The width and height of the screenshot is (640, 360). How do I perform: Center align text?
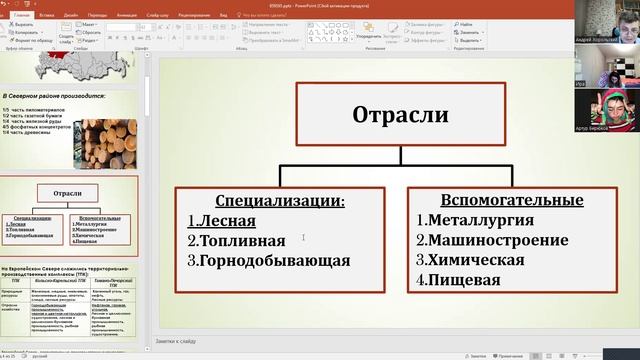(196, 38)
